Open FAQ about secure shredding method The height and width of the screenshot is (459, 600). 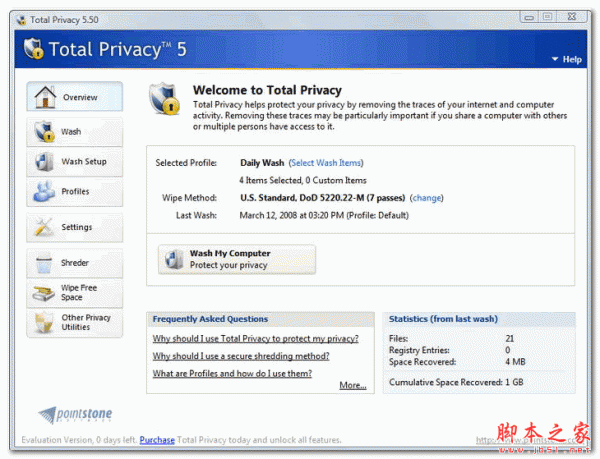click(241, 356)
